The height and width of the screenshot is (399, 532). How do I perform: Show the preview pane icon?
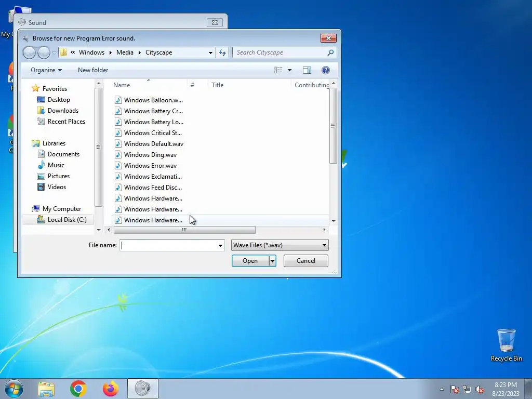(307, 70)
